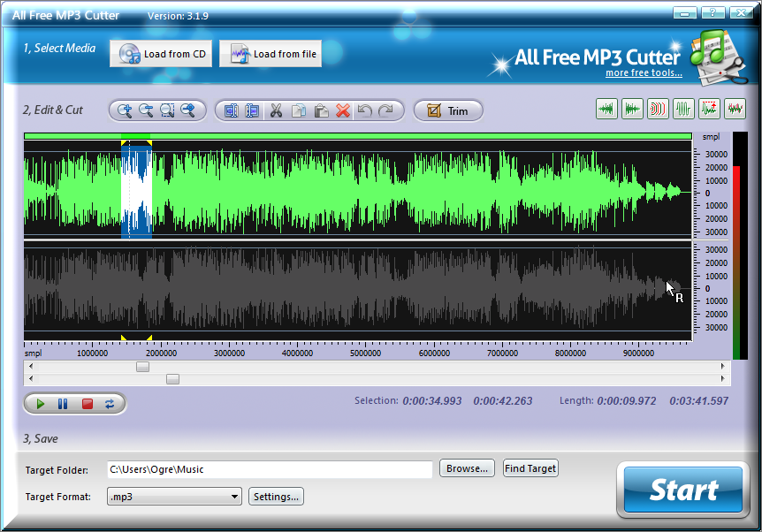Click the highlighted selection in the left channel
The height and width of the screenshot is (532, 762).
point(136,193)
